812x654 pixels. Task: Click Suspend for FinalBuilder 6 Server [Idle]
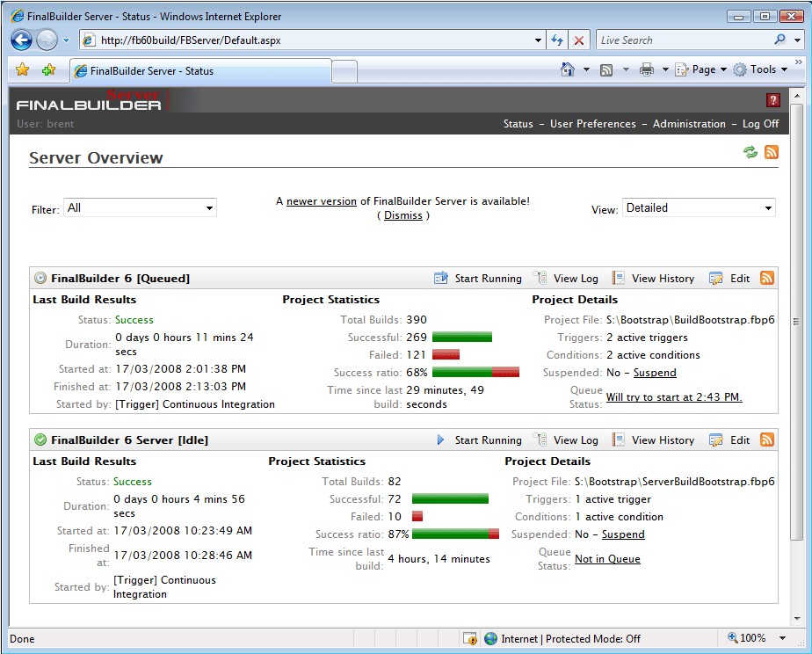click(623, 534)
